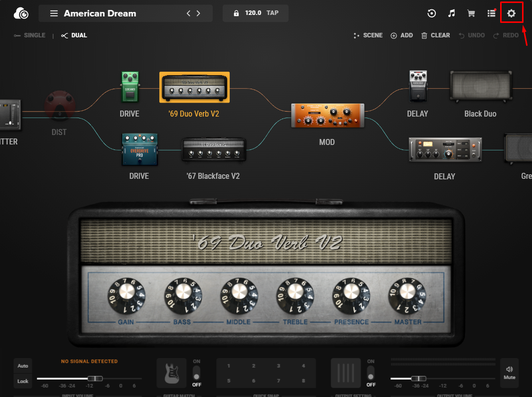532x397 pixels.
Task: Toggle the tempo lock icon
Action: pos(236,13)
